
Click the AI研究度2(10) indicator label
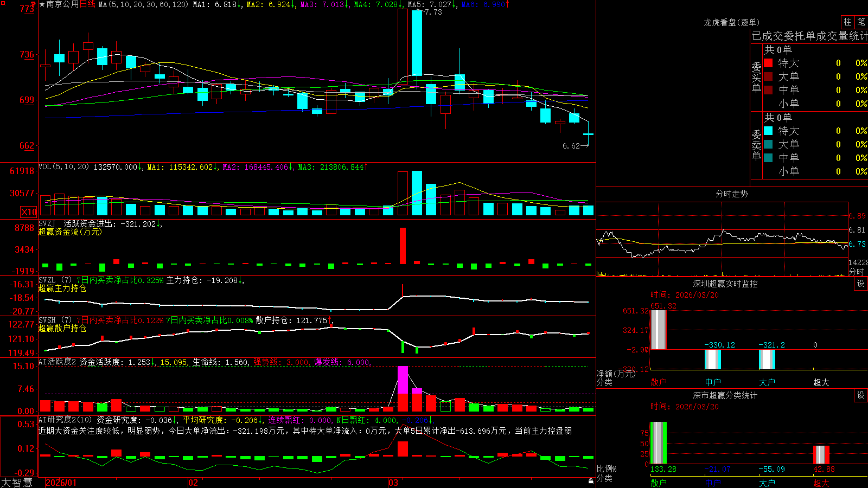65,420
